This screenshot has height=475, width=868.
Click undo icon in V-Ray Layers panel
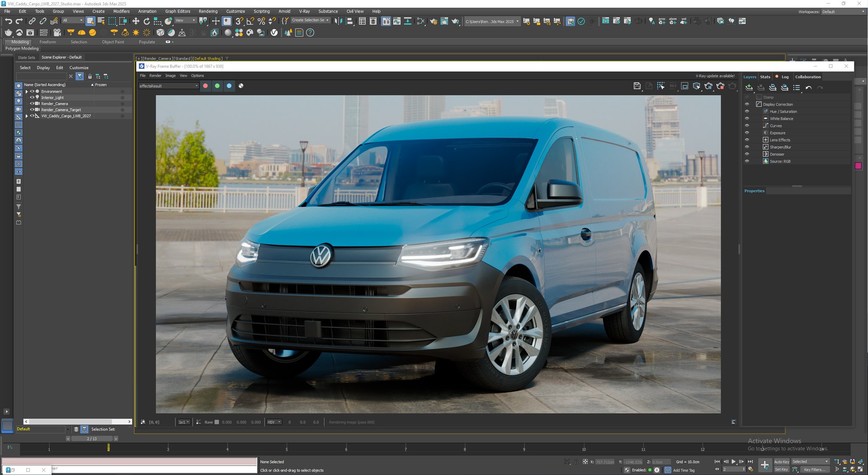click(808, 87)
